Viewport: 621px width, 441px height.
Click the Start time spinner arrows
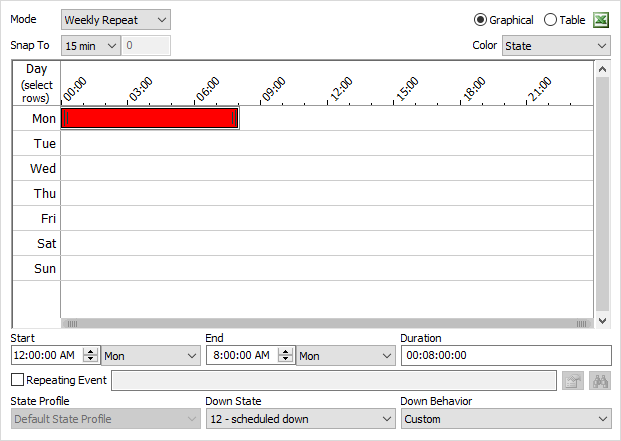[91, 355]
